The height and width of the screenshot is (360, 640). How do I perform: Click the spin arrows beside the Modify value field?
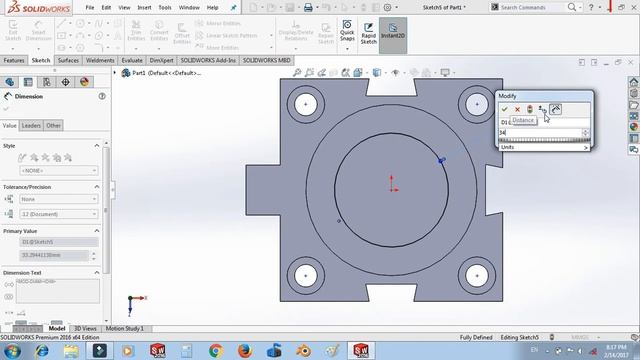tap(586, 133)
